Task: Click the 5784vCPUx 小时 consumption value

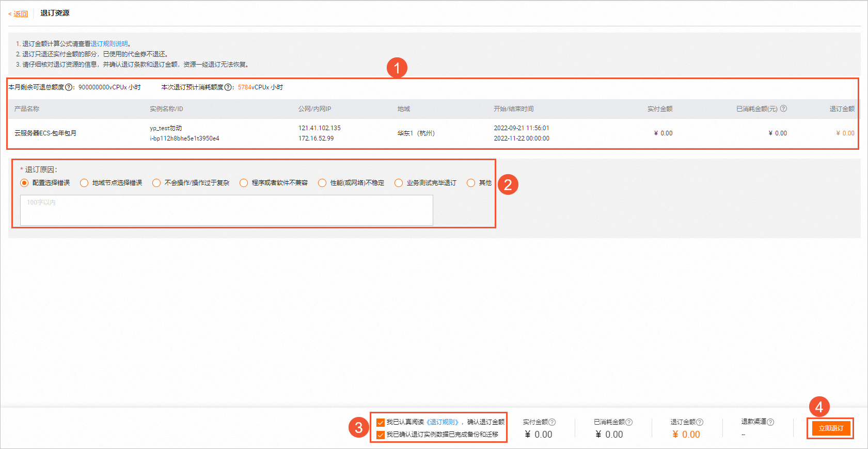Action: coord(260,87)
